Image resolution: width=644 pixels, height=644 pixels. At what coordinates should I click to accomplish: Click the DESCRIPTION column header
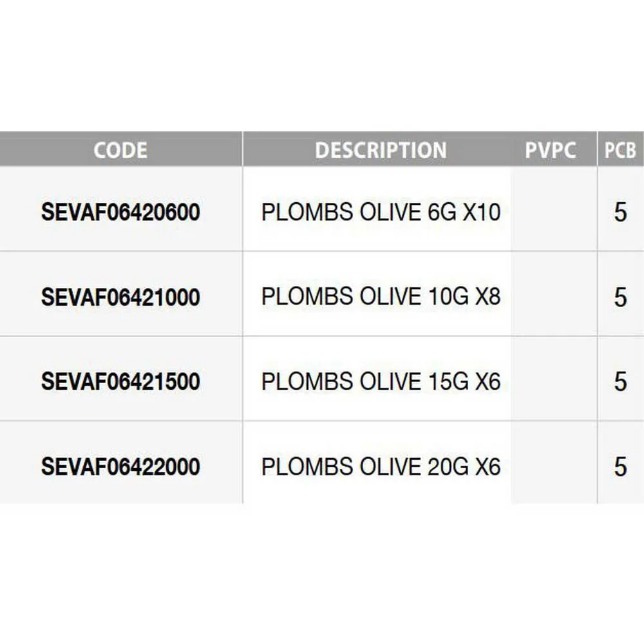[381, 150]
